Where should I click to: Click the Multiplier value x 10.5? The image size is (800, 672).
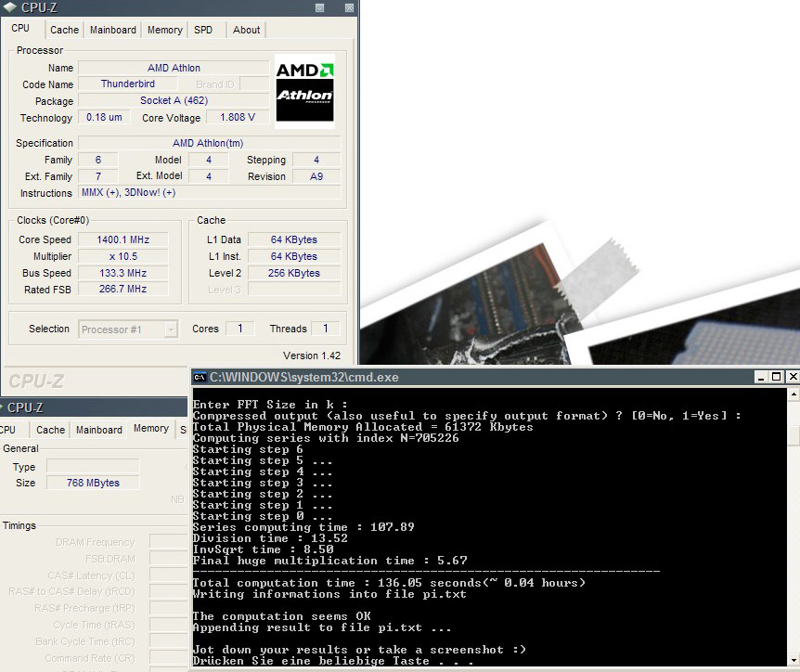[x=123, y=256]
